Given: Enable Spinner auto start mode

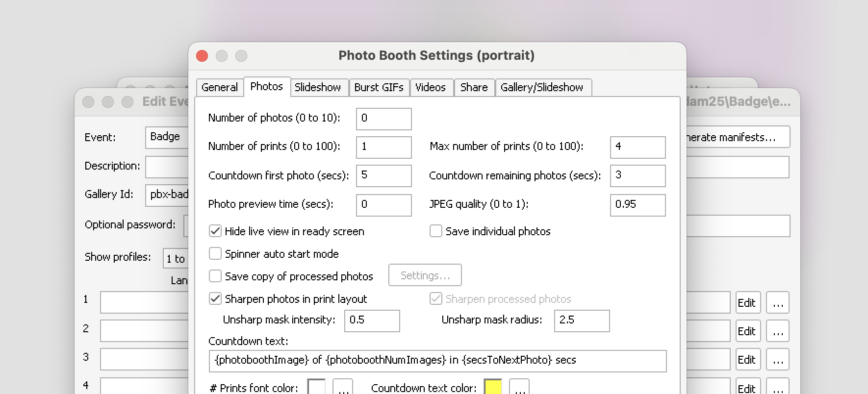Looking at the screenshot, I should 215,253.
